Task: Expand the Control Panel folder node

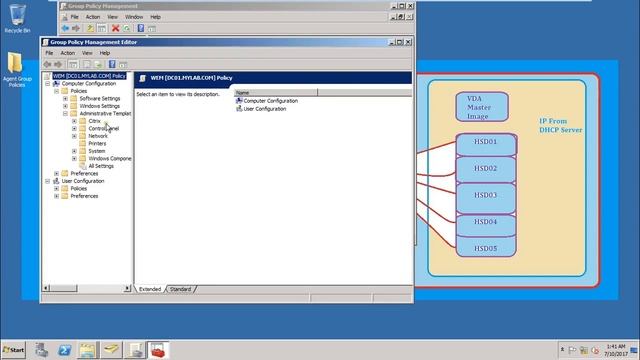Action: point(74,129)
